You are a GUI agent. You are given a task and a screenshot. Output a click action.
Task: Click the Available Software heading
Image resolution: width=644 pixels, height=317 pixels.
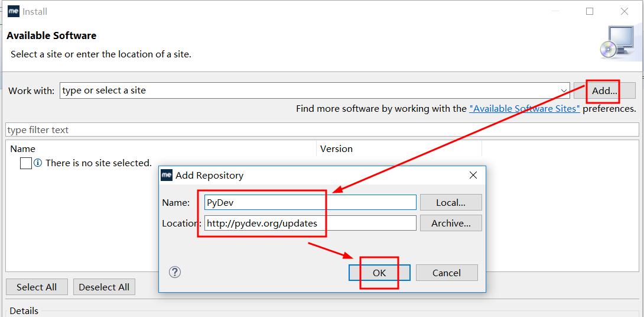point(52,35)
